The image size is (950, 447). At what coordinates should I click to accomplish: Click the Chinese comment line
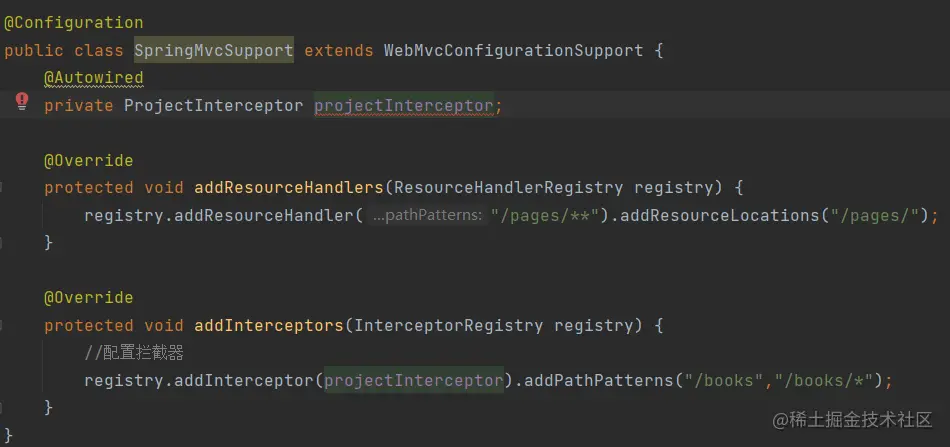[x=134, y=352]
